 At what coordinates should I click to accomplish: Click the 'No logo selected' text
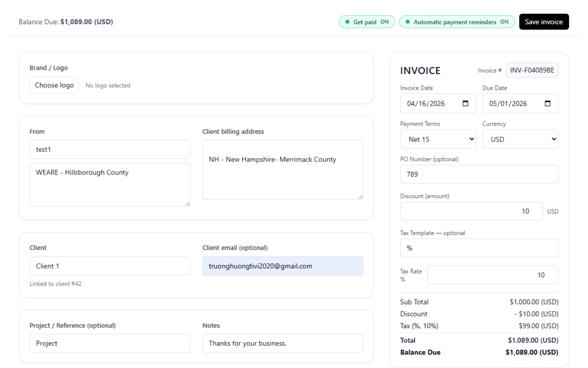tap(108, 85)
